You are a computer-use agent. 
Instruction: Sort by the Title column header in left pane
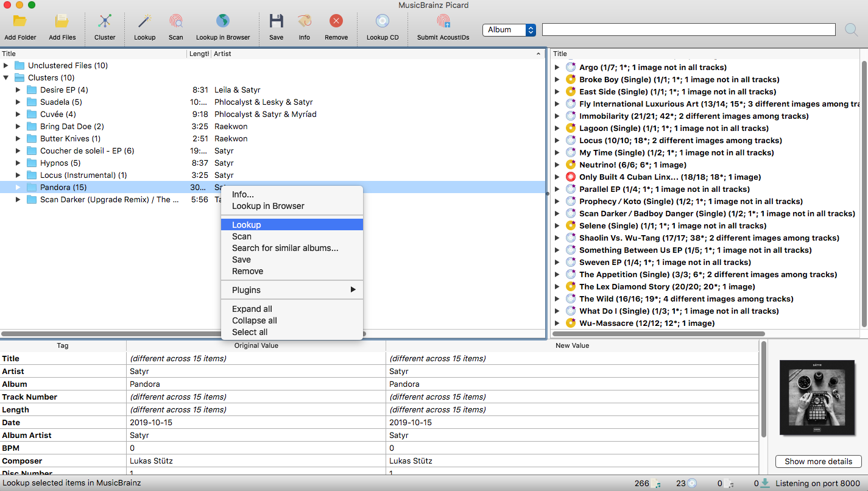pos(93,54)
